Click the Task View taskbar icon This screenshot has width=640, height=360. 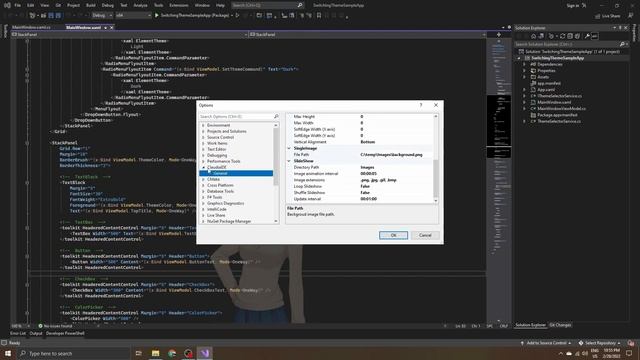pyautogui.click(x=138, y=353)
